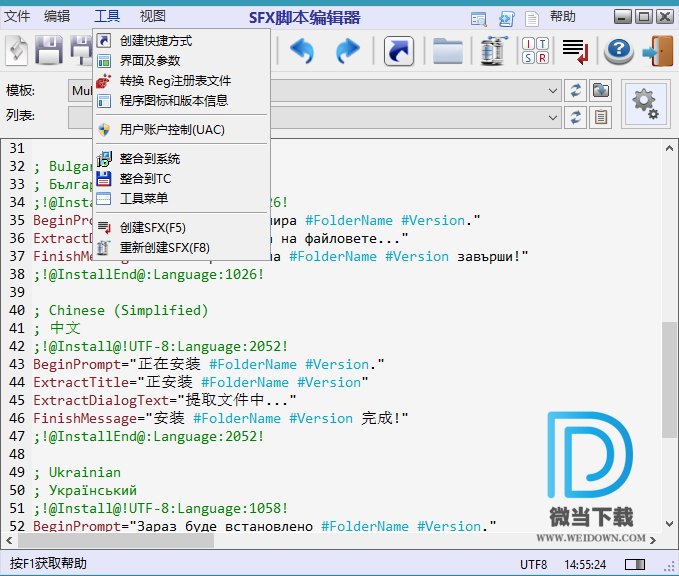Click the ITSR letters toolbar icon
The width and height of the screenshot is (679, 576).
535,50
